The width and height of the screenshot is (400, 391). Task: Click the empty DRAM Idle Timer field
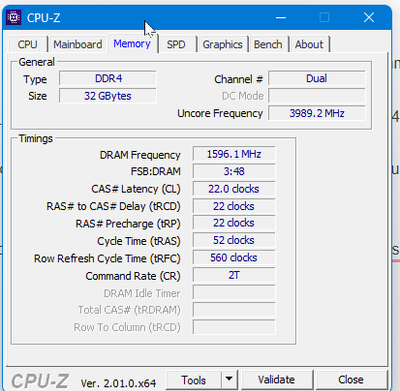234,293
